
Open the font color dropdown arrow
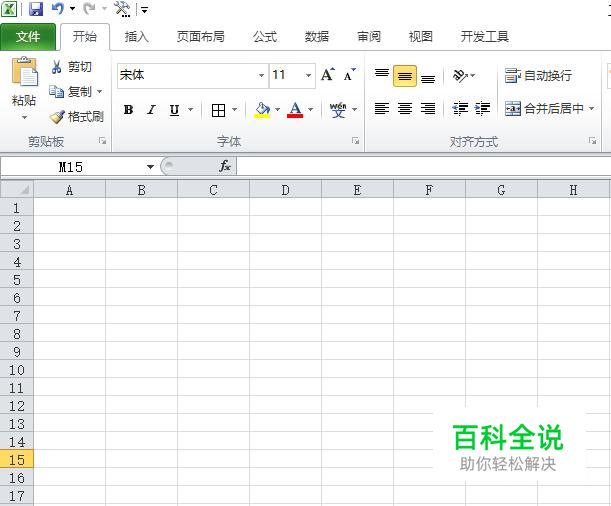click(311, 109)
